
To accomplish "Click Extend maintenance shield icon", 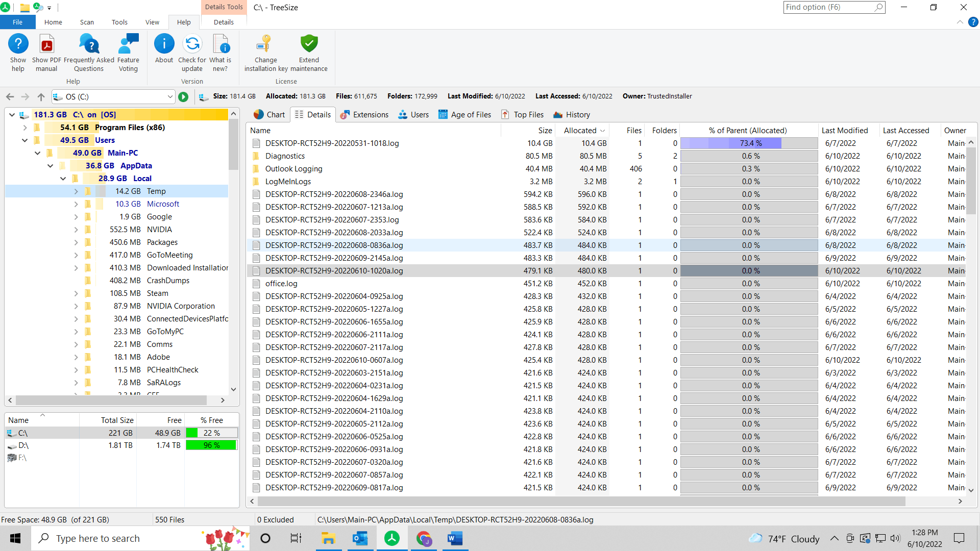I will [309, 45].
